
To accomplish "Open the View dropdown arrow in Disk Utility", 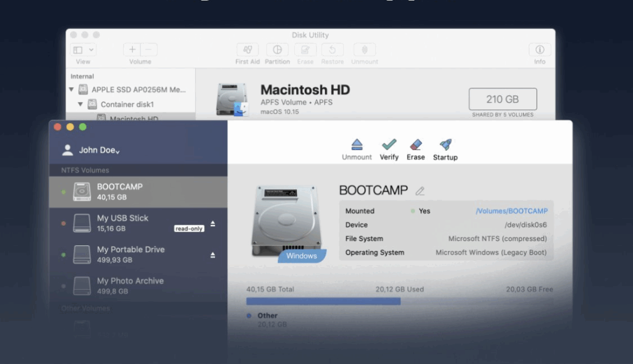I will [x=91, y=49].
